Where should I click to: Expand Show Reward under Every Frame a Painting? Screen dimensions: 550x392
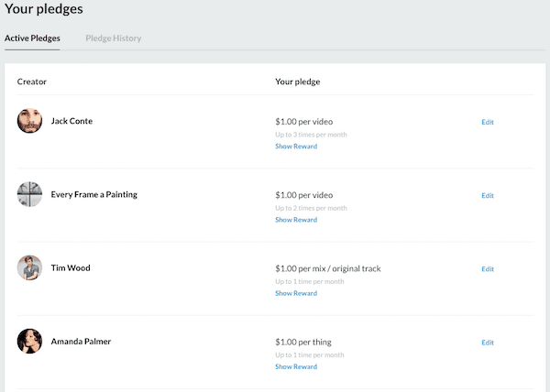tap(296, 220)
